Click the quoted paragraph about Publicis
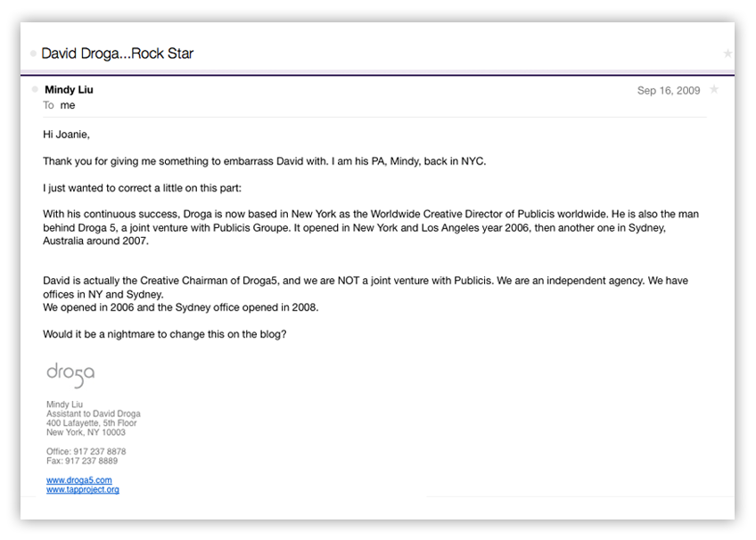 coord(371,227)
